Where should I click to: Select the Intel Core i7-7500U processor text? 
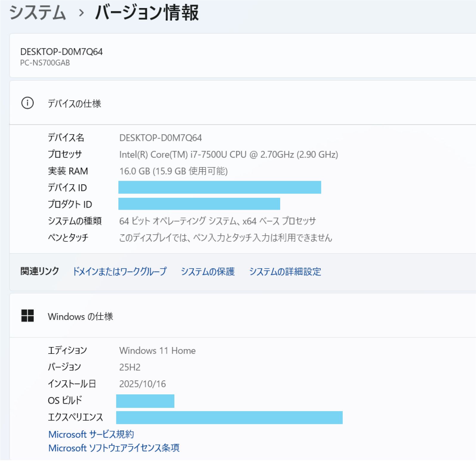(229, 155)
